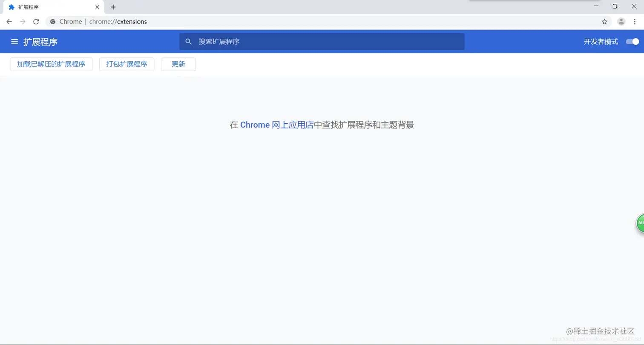Click the 更新 button
The height and width of the screenshot is (345, 644).
(178, 64)
